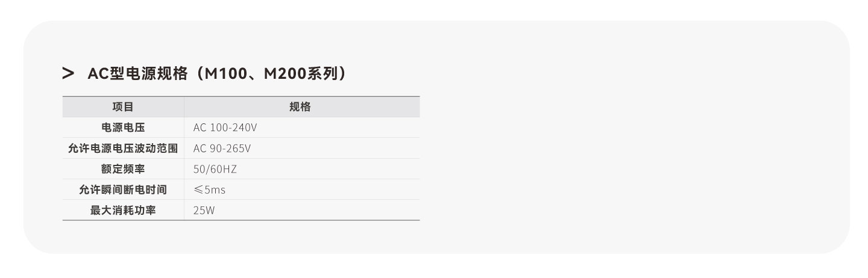This screenshot has height=278, width=868.
Task: Select the ≤5ms value cell
Action: 209,190
